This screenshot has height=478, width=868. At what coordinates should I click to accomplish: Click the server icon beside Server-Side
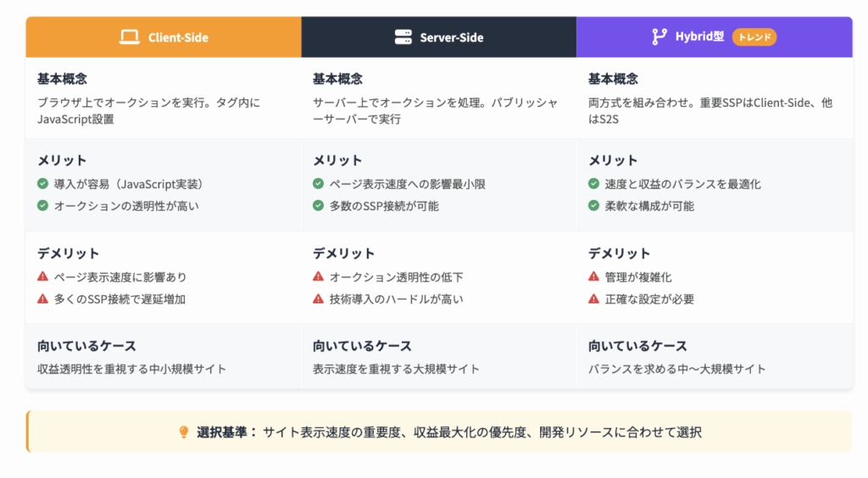(403, 37)
